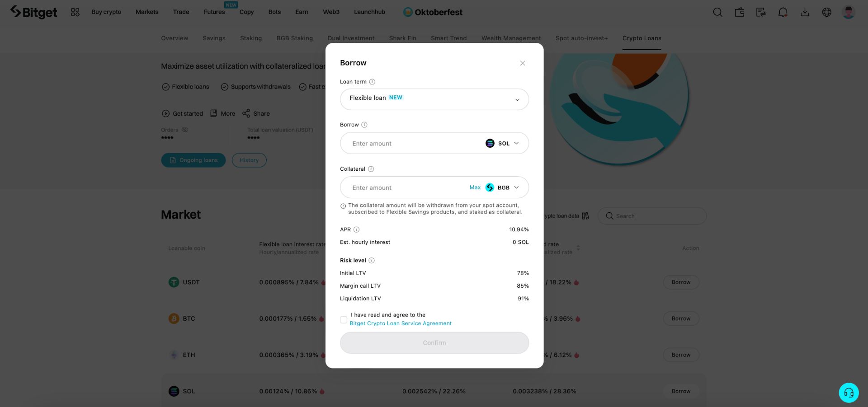Focus the market Search field

pyautogui.click(x=652, y=216)
